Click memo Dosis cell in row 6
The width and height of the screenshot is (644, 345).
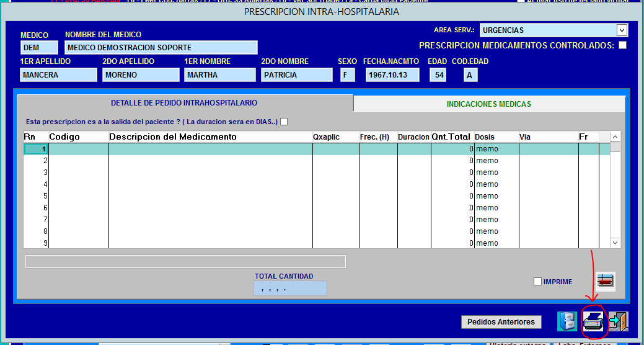pyautogui.click(x=496, y=208)
